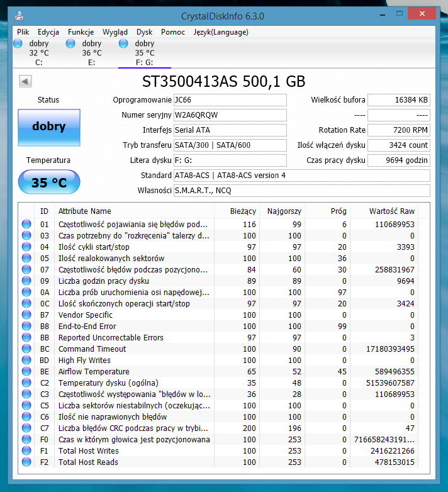Click the Interfejs field showing Serial ATA
448x492 pixels.
pos(230,130)
